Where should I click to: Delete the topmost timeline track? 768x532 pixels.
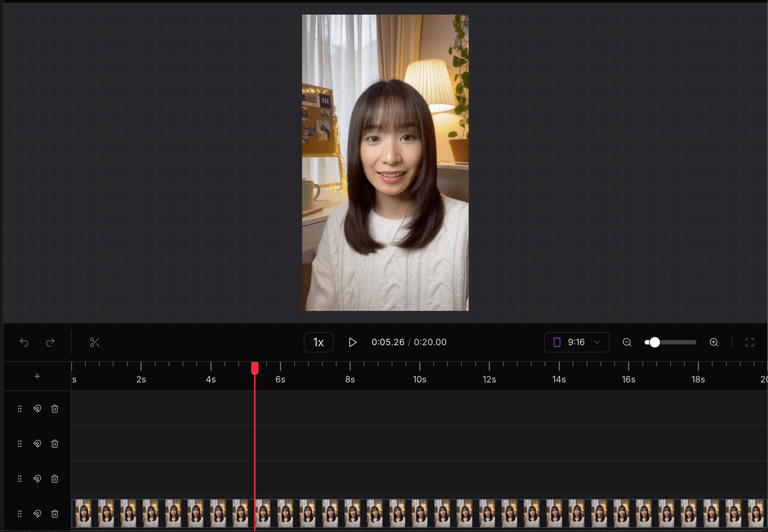point(55,409)
